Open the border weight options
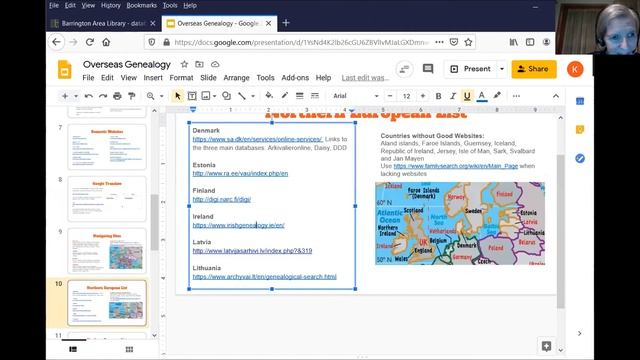Image resolution: width=640 pixels, height=360 pixels. 300,96
